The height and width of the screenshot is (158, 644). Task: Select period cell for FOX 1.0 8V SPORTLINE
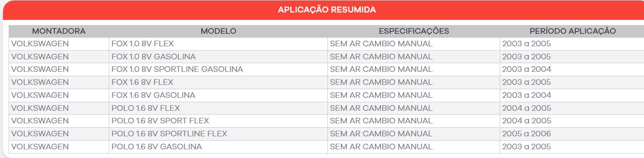(572, 69)
